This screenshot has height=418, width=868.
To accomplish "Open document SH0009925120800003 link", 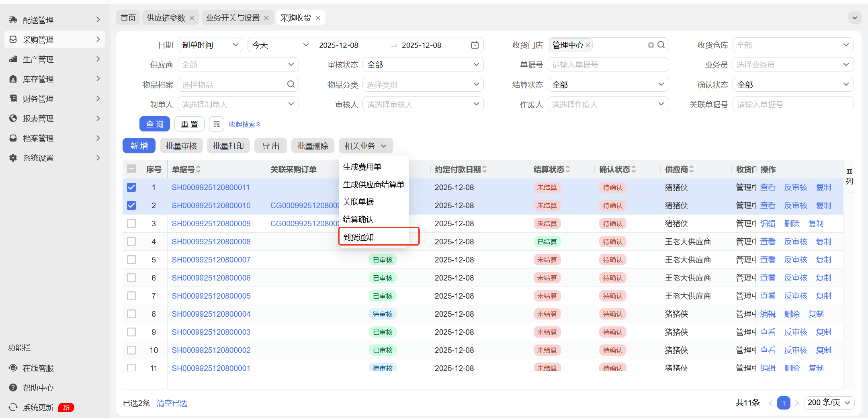I will pos(211,332).
